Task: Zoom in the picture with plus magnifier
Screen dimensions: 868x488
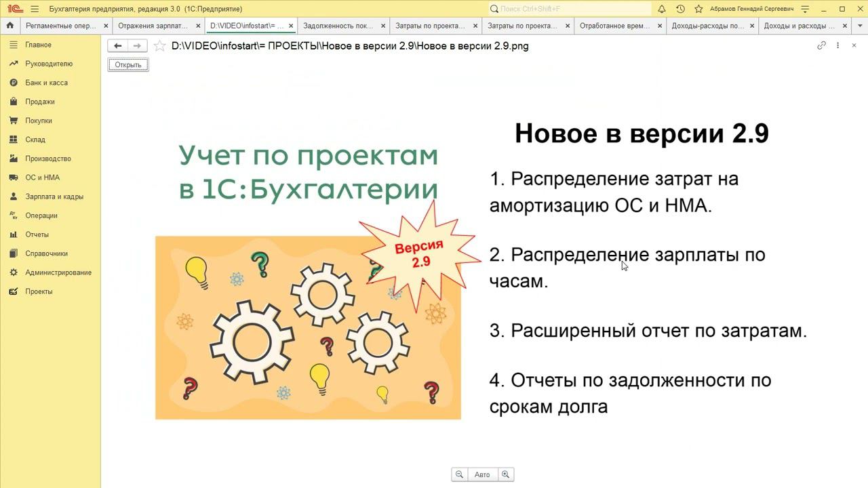Action: pyautogui.click(x=505, y=474)
